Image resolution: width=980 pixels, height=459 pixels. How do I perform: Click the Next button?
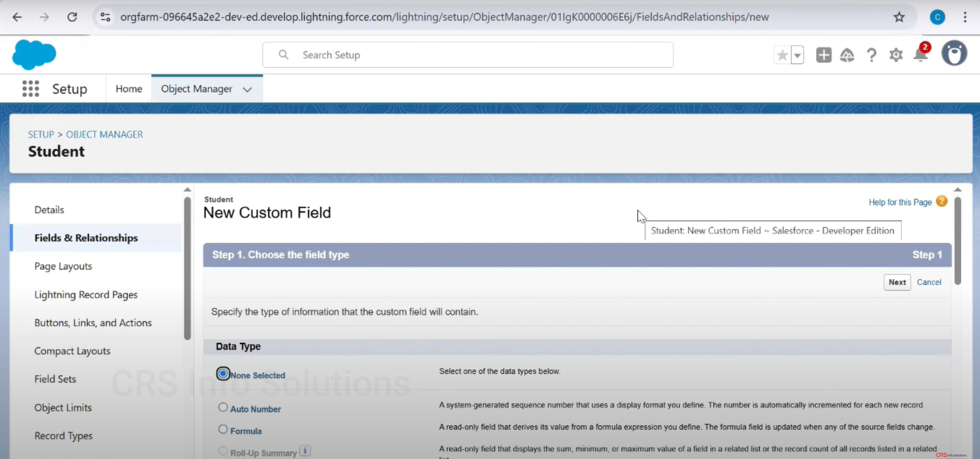[x=897, y=282]
